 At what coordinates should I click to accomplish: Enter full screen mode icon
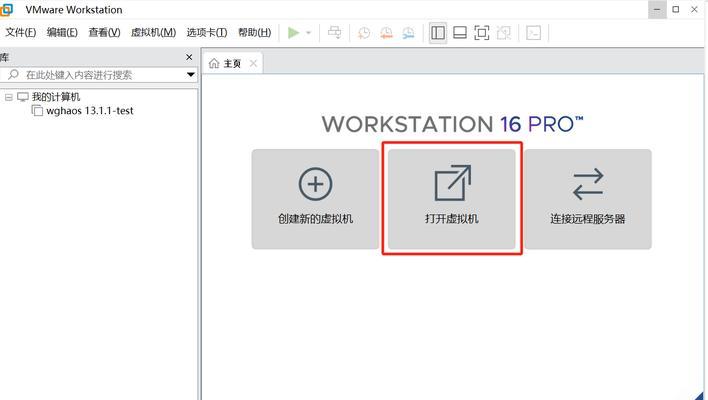point(482,33)
